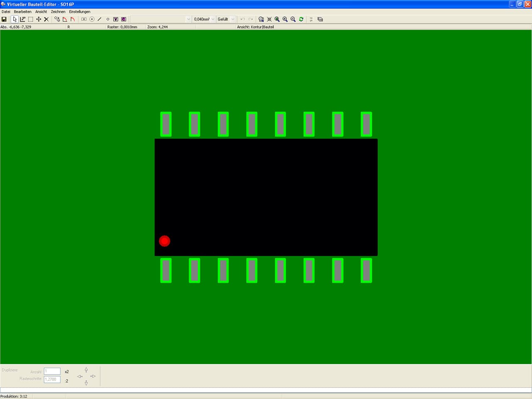Click the 'Abs. -6,636 -7,329' coordinate readout

(x=16, y=27)
